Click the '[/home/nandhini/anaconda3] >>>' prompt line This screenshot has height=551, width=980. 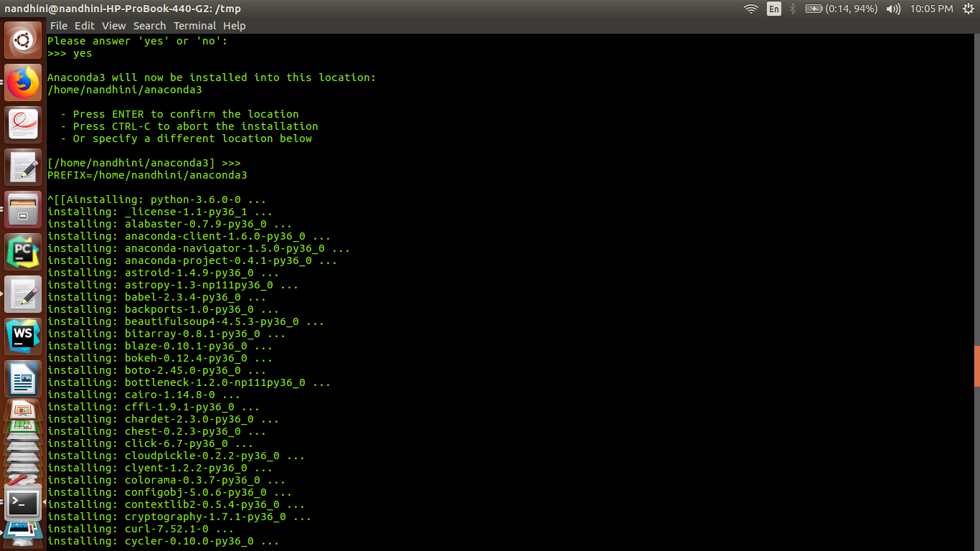(x=144, y=163)
